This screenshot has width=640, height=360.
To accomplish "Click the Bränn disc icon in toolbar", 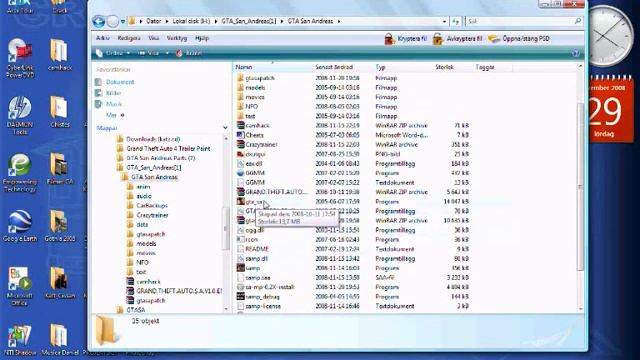I will coord(179,53).
